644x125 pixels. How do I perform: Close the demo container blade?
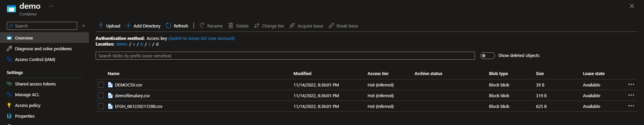[632, 6]
